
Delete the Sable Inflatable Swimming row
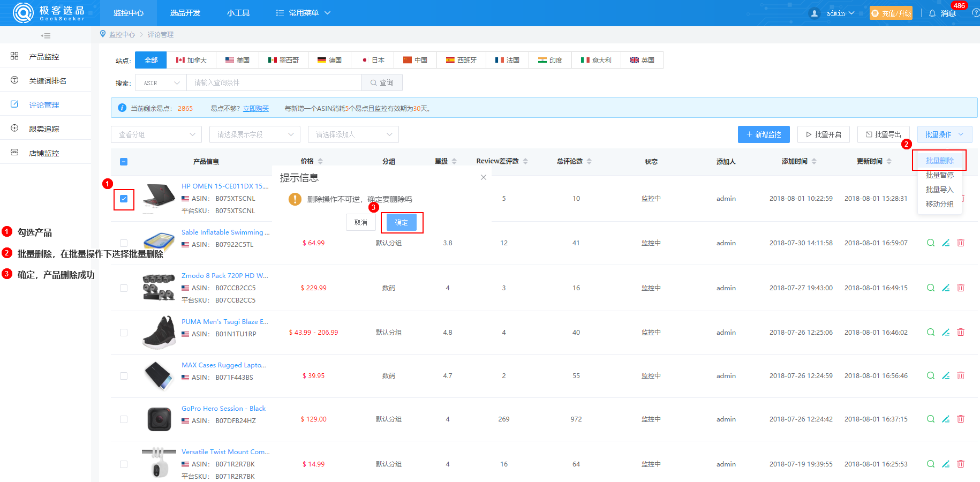[961, 243]
